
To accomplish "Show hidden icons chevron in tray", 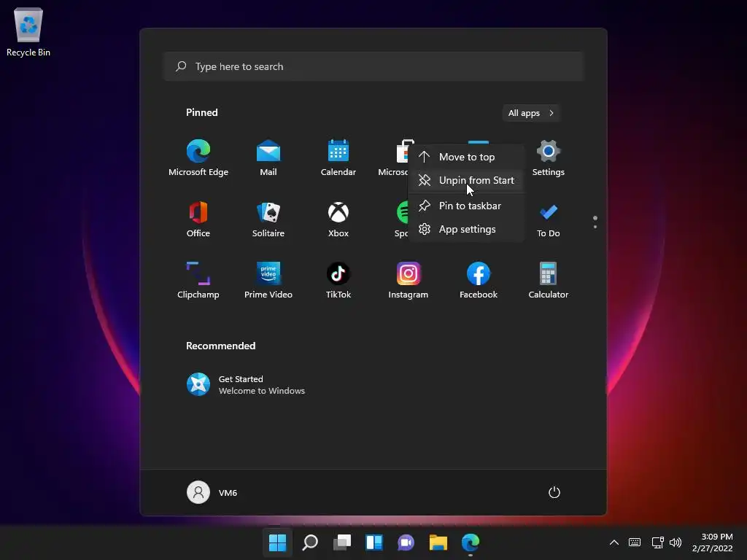I will (614, 542).
